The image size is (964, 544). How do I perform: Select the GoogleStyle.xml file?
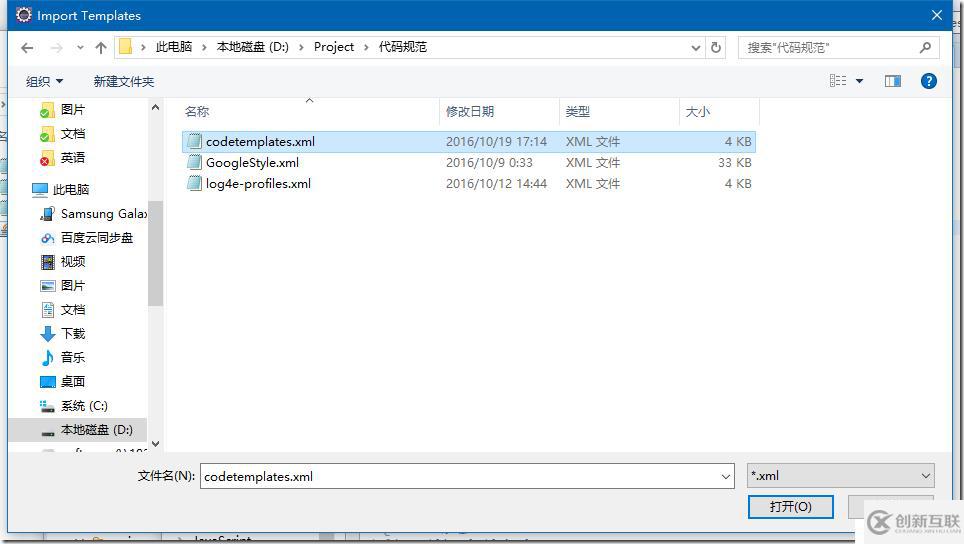468,162
